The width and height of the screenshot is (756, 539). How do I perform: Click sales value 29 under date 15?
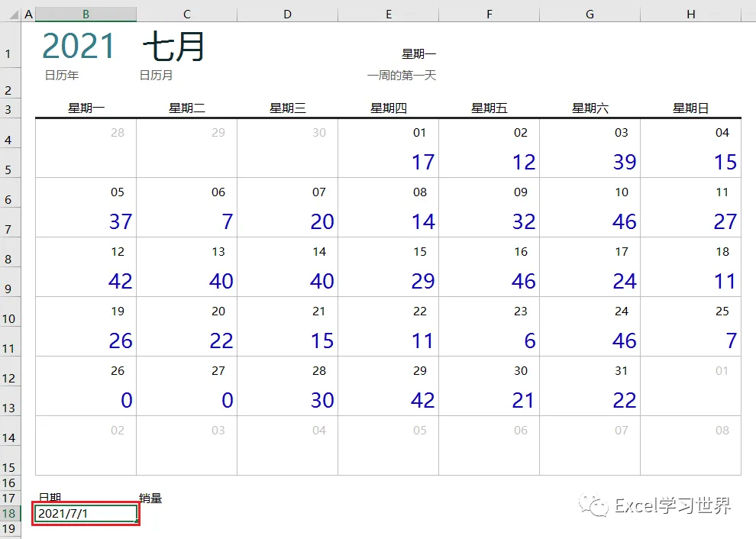coord(423,281)
